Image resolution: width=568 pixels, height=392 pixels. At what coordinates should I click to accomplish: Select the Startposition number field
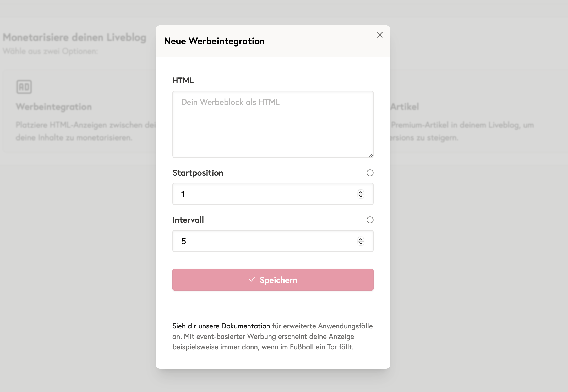(x=262, y=194)
